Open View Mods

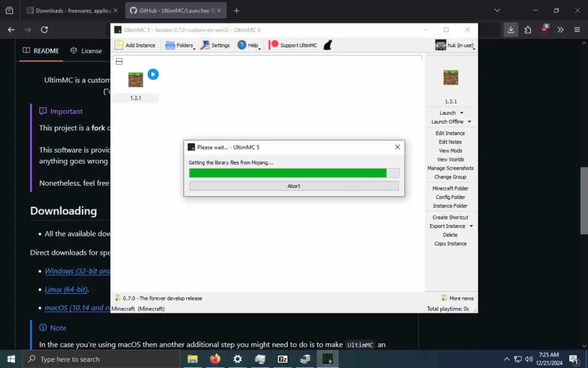coord(450,150)
